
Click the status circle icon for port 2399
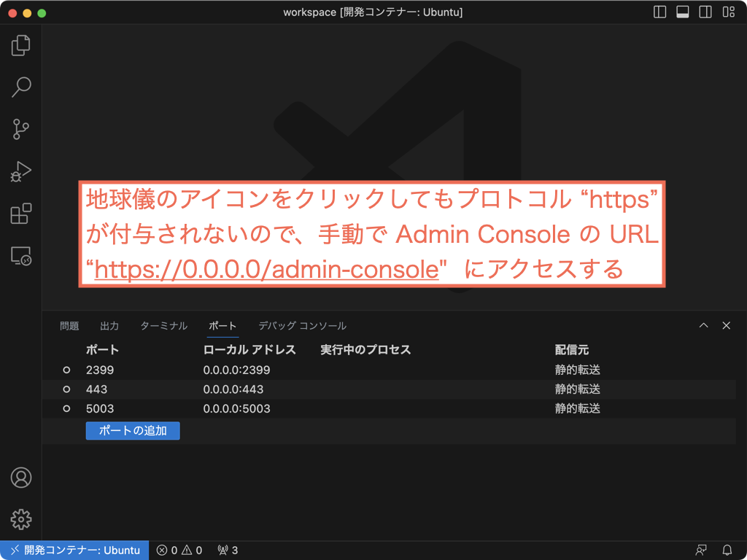[66, 370]
